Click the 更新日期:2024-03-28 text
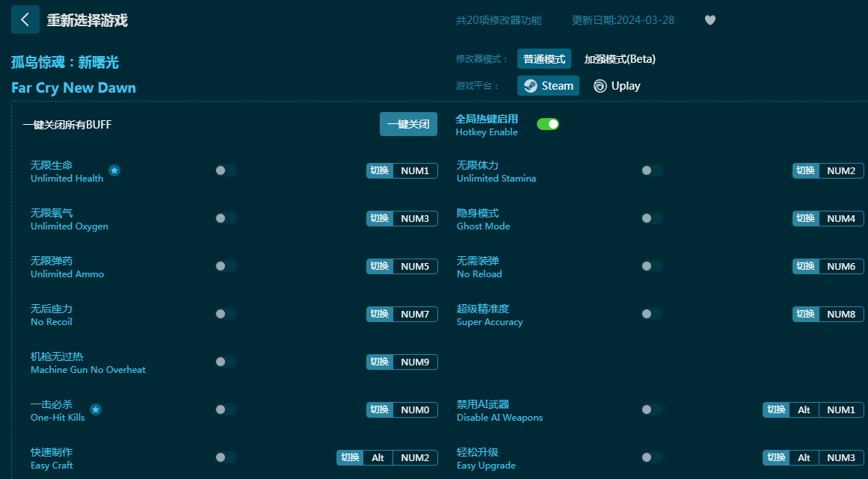This screenshot has height=479, width=868. pyautogui.click(x=623, y=20)
